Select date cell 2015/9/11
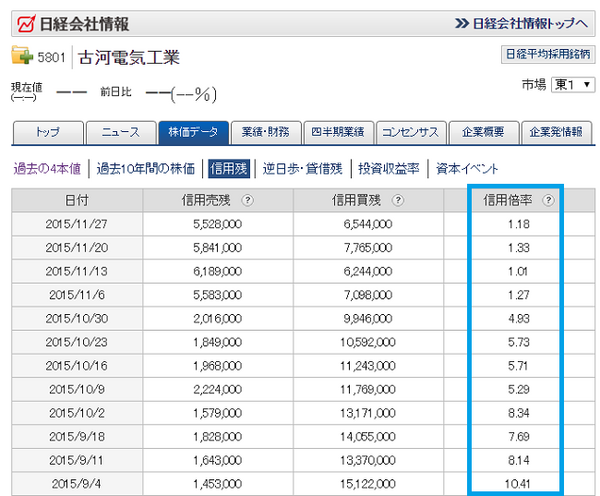 coord(77,460)
